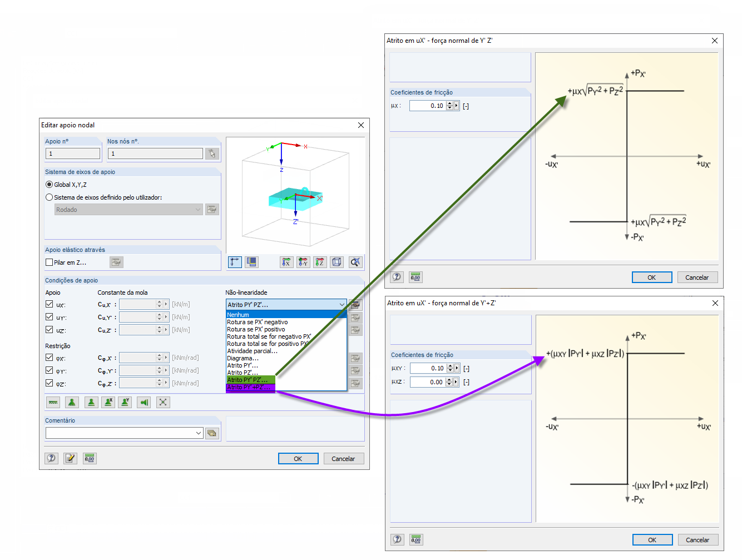Open the Rodado axis system dropdown
The image size is (742, 560).
(x=198, y=210)
